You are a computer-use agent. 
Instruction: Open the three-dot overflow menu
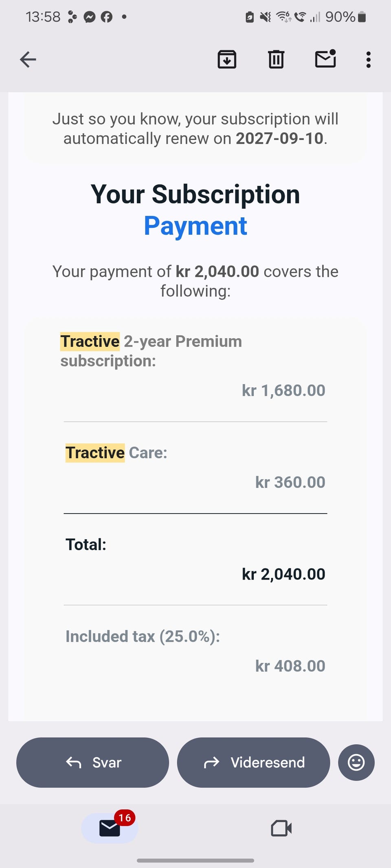click(368, 59)
